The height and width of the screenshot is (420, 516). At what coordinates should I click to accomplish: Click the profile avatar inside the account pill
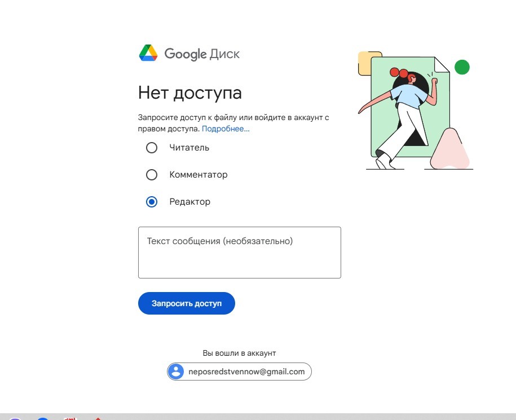pos(177,371)
